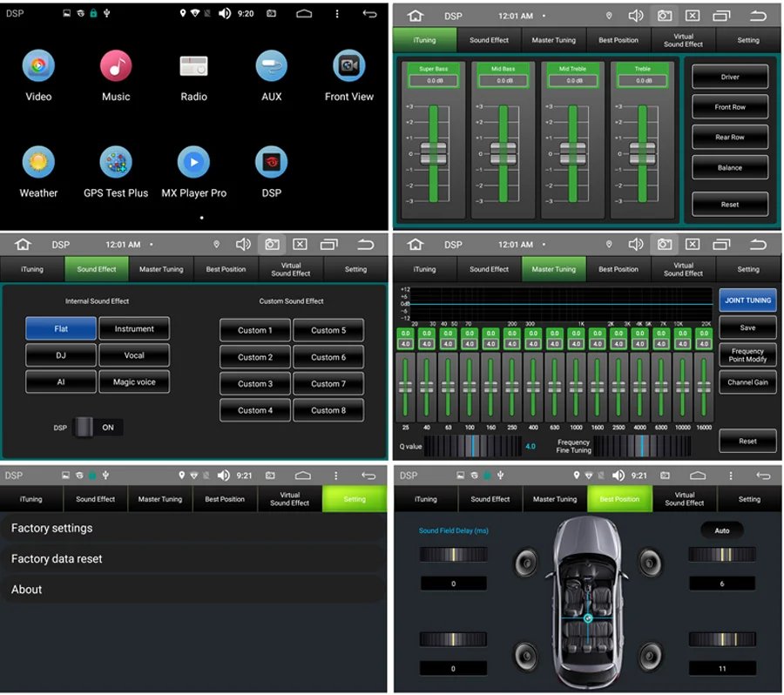Tap the back arrow in home screen status bar

point(369,14)
